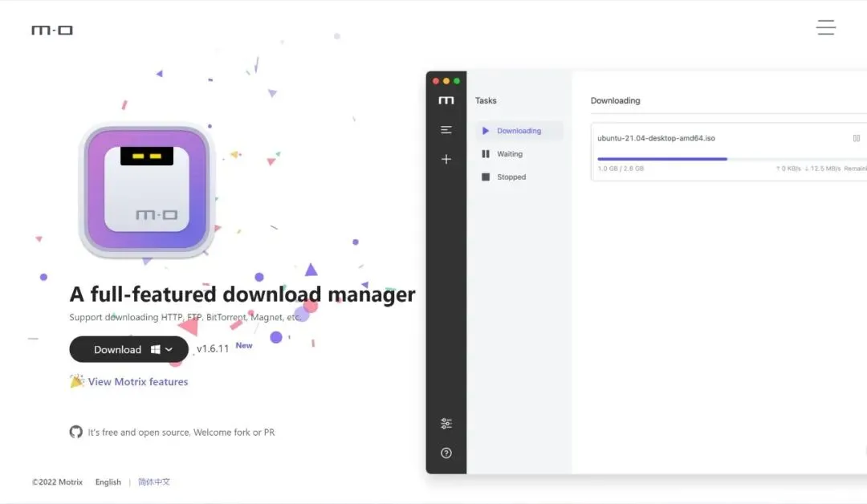
Task: Click the stop square icon beside Stopped
Action: coord(486,177)
